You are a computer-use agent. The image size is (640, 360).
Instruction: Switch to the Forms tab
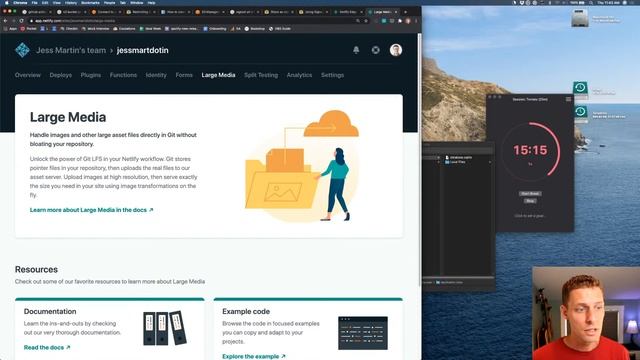click(x=184, y=75)
